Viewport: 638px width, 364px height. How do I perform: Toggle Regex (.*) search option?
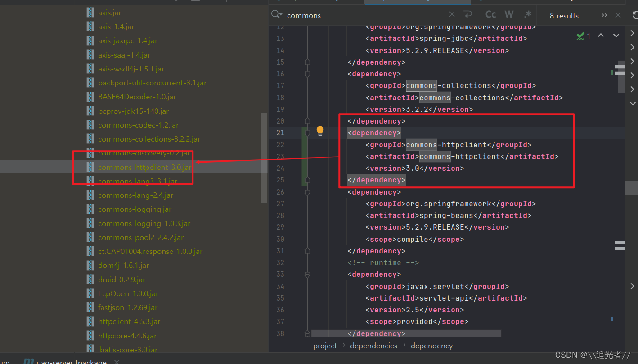point(527,15)
